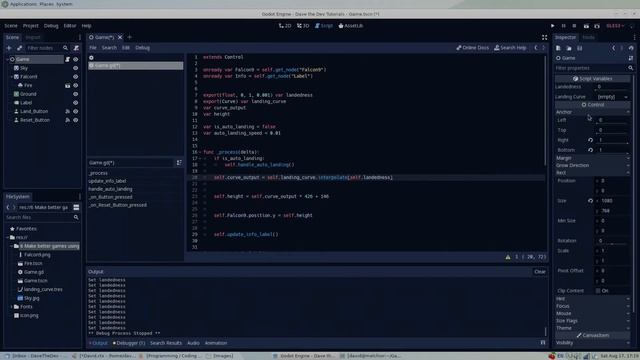This screenshot has width=640, height=360.
Task: Open the Fire node's scene in the editor
Action: [x=67, y=85]
